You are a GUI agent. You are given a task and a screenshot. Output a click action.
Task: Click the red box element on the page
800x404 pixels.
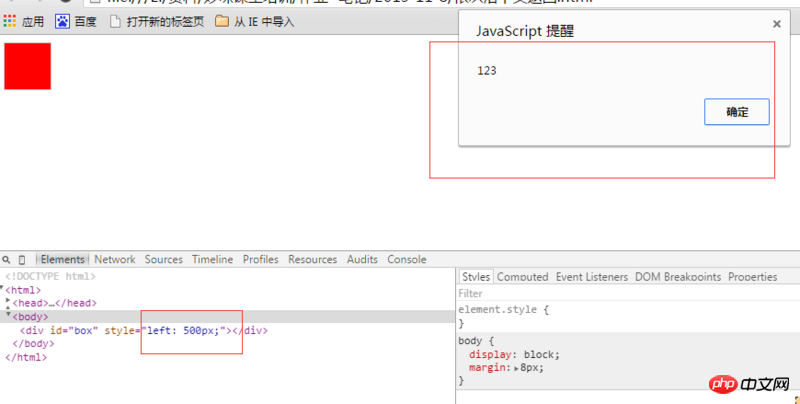point(28,66)
